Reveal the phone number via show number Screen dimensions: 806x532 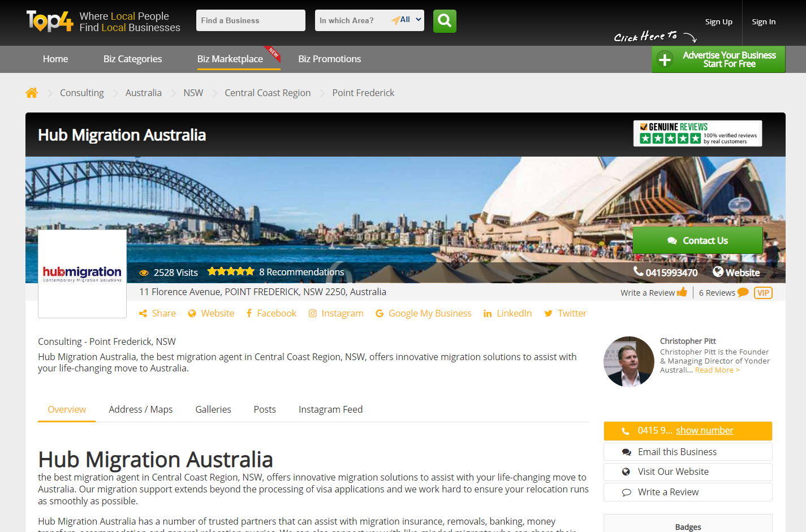coord(704,430)
